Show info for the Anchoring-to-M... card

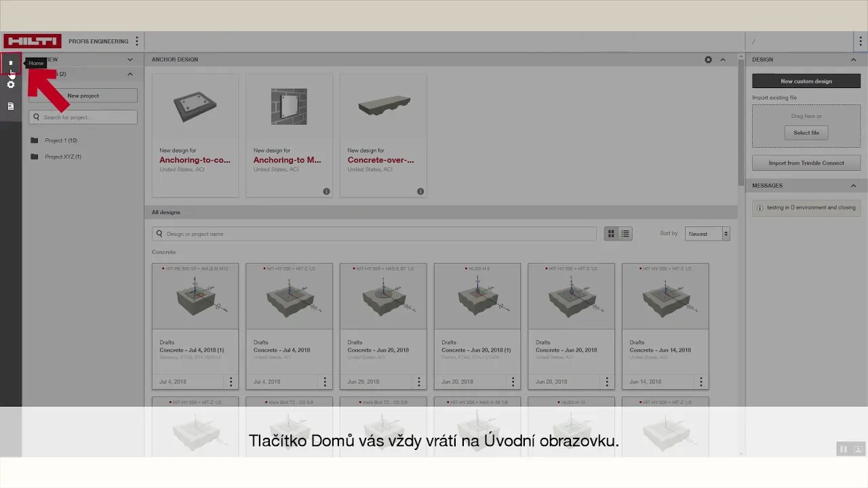[326, 192]
